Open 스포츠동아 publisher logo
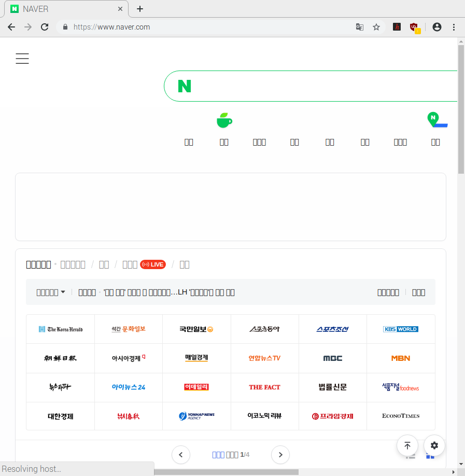 click(x=264, y=329)
